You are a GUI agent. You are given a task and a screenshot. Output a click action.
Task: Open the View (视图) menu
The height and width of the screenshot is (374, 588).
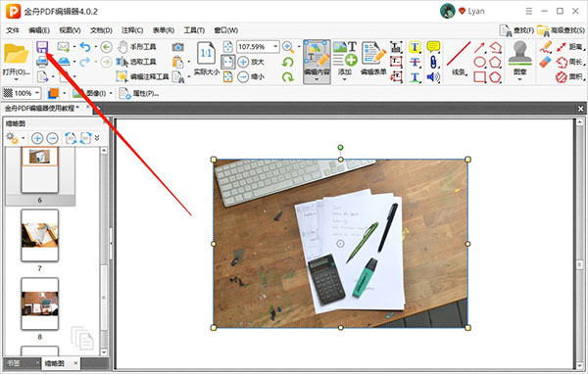pos(70,30)
